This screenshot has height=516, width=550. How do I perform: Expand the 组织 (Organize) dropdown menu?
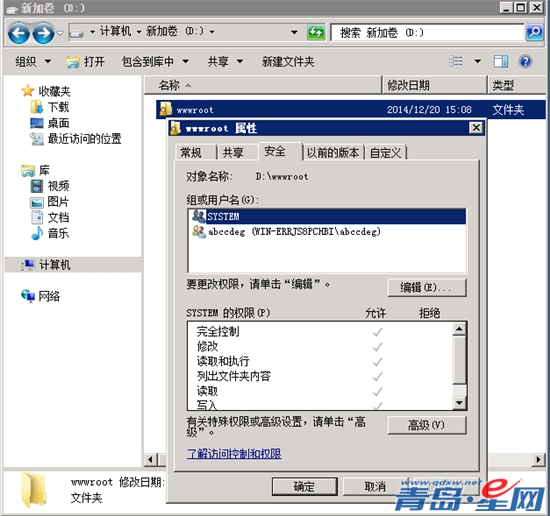[x=33, y=62]
